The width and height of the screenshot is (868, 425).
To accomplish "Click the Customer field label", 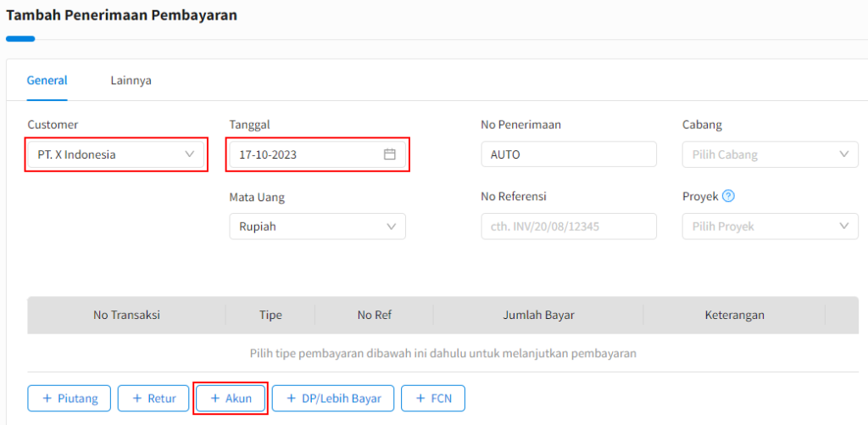I will point(53,125).
